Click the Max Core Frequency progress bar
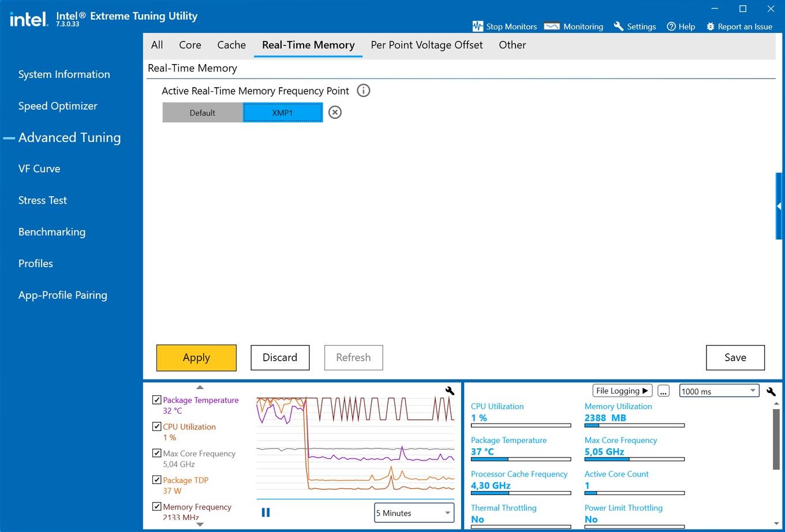785x532 pixels. pos(634,459)
